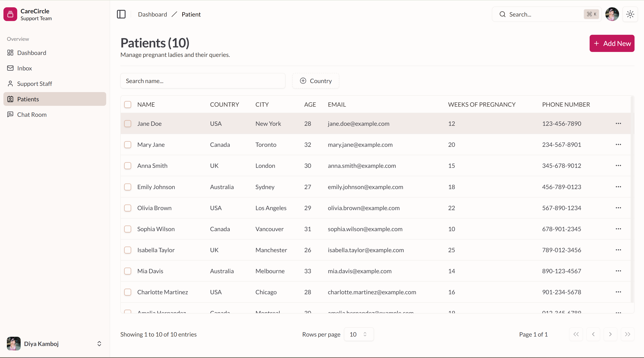Jump to last page double-arrow
The height and width of the screenshot is (358, 644).
click(627, 334)
